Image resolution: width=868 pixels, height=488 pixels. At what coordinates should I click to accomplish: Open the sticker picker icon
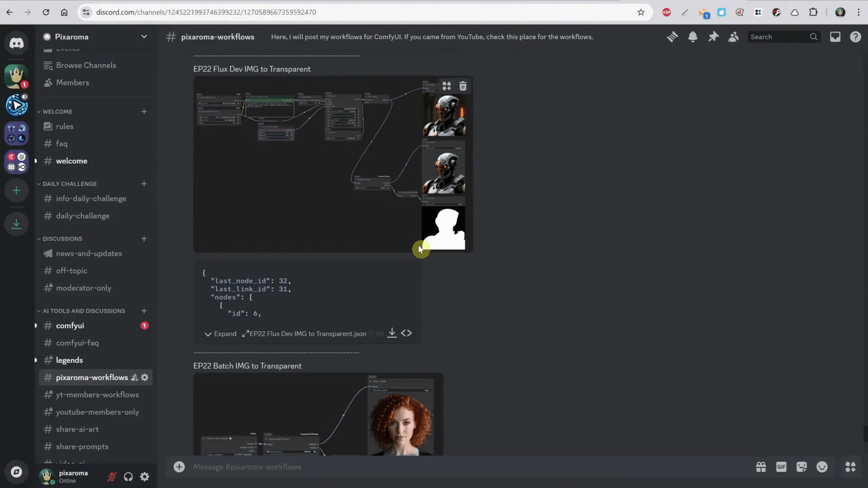tap(802, 467)
